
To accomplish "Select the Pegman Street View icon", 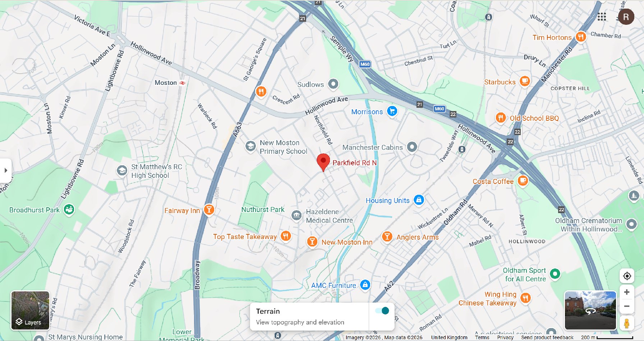I will pyautogui.click(x=627, y=323).
